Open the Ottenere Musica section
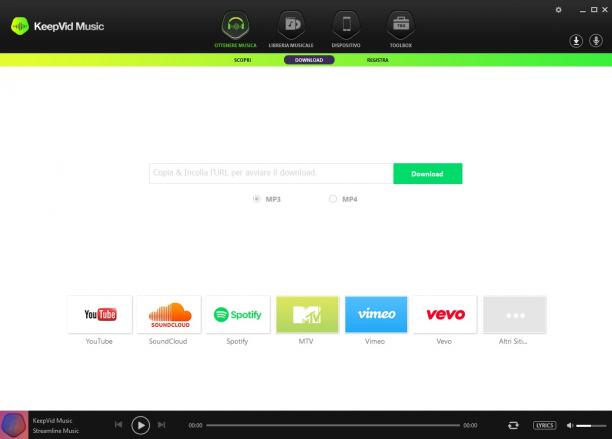Viewport: 612px width, 439px height. (235, 30)
